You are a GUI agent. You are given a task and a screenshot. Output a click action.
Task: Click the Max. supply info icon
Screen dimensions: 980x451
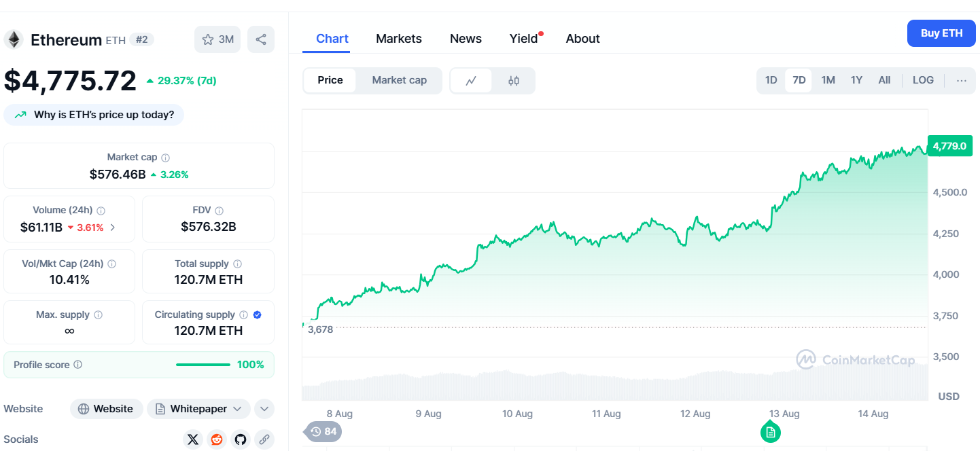98,315
